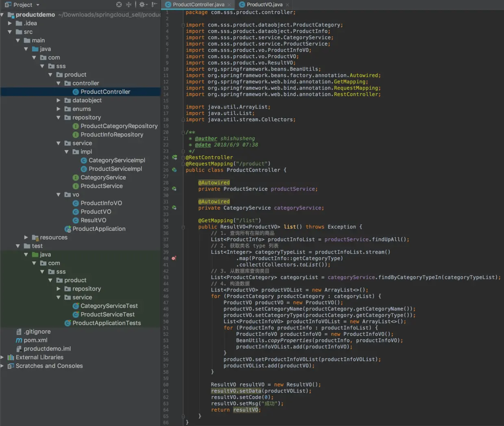Toggle the fold marker on the imports block
The width and height of the screenshot is (504, 426).
183,25
